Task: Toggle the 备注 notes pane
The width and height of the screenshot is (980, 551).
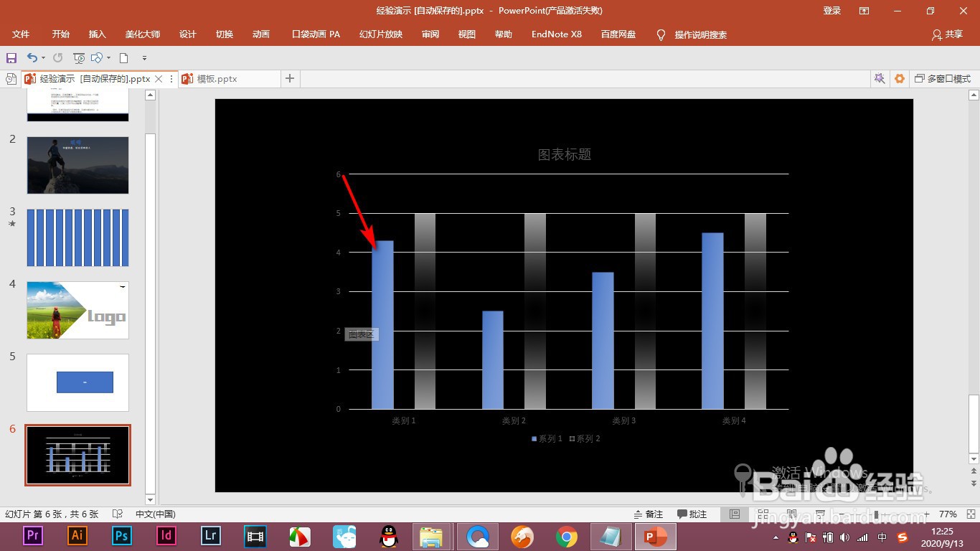Action: click(649, 514)
